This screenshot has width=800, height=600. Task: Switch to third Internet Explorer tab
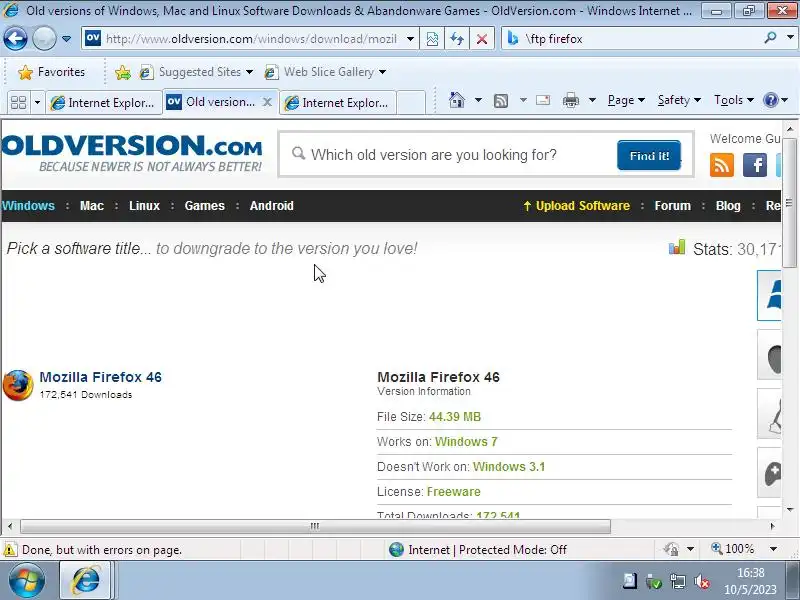tap(337, 103)
